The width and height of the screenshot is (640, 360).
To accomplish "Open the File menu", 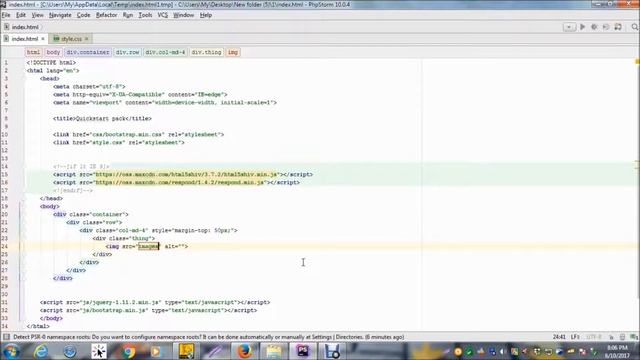I will point(6,15).
